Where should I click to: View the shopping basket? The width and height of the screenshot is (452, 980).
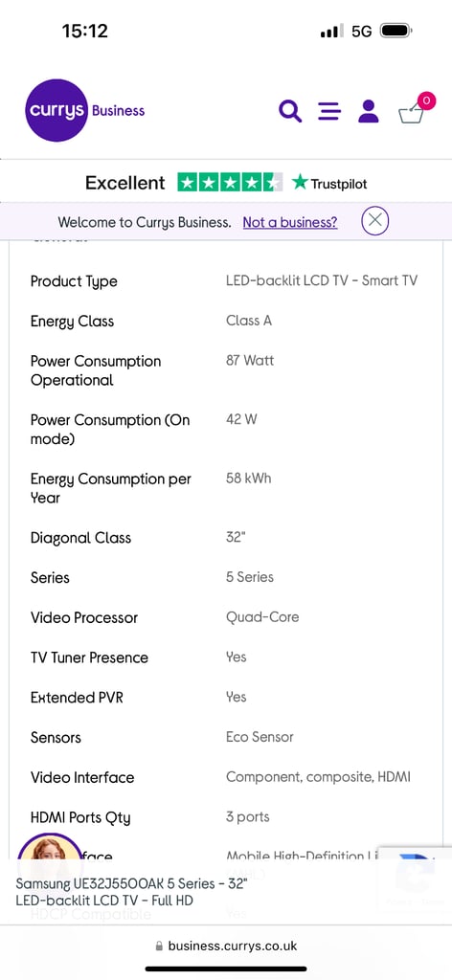(416, 109)
